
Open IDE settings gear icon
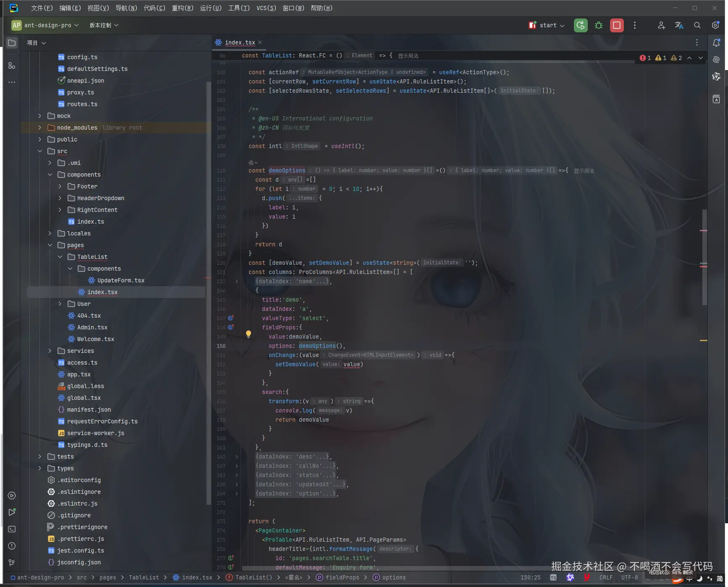coord(715,25)
